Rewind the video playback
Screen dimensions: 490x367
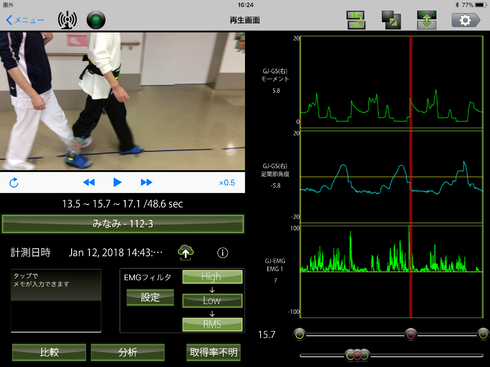89,182
